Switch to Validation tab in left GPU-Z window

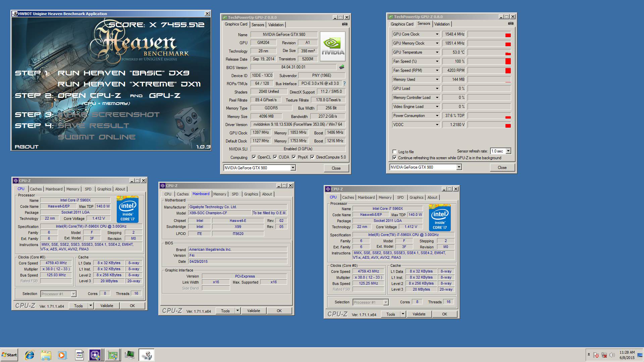coord(276,24)
